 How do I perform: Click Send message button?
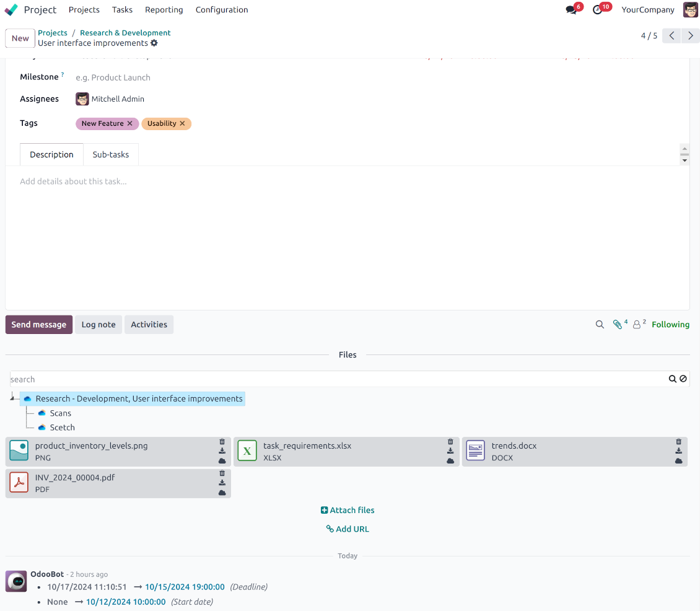(x=39, y=325)
